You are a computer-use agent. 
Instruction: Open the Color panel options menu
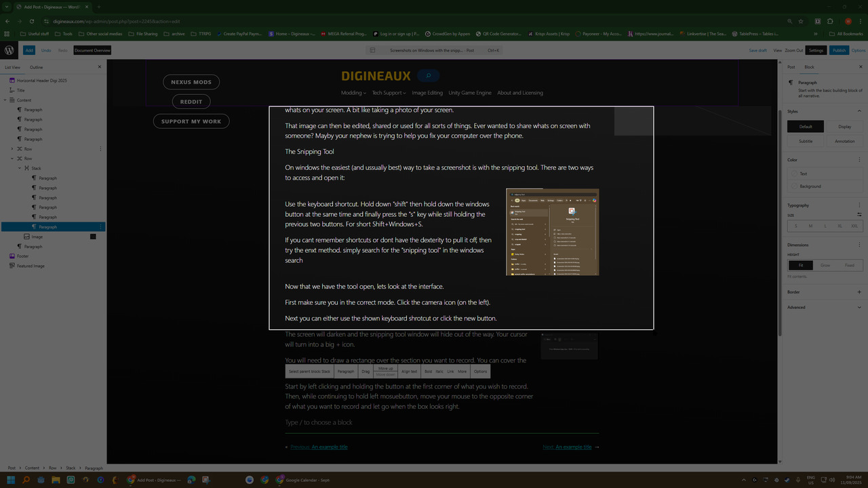point(860,160)
